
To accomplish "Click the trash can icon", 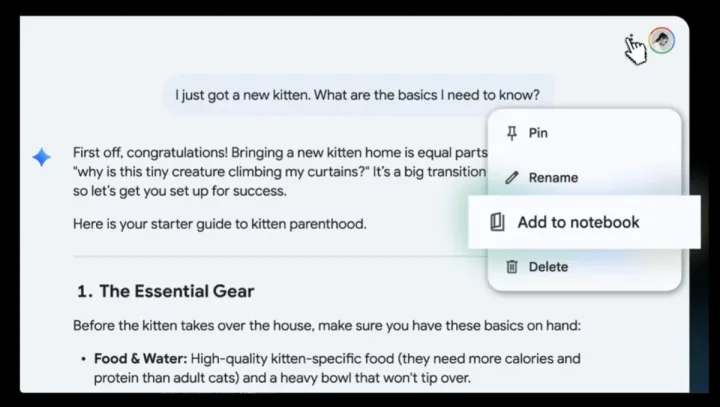I will (x=512, y=266).
